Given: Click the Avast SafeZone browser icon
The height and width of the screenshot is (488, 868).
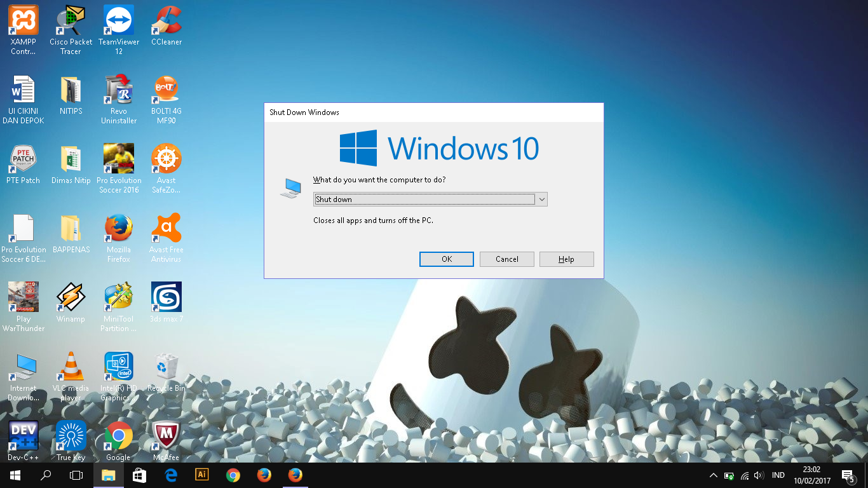Looking at the screenshot, I should point(166,169).
